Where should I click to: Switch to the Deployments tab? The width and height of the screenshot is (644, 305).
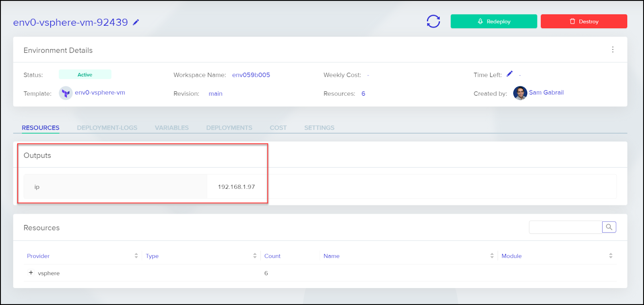coord(229,128)
